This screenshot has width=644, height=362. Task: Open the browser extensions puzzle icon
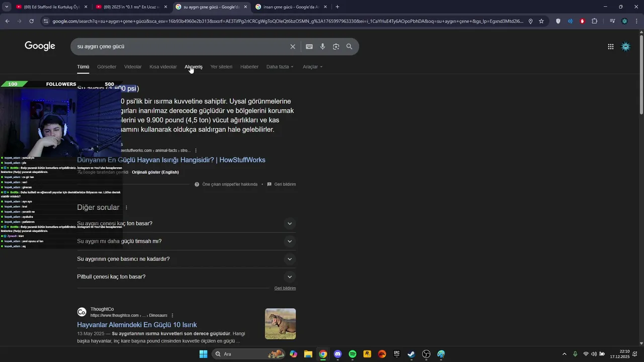pos(595,21)
